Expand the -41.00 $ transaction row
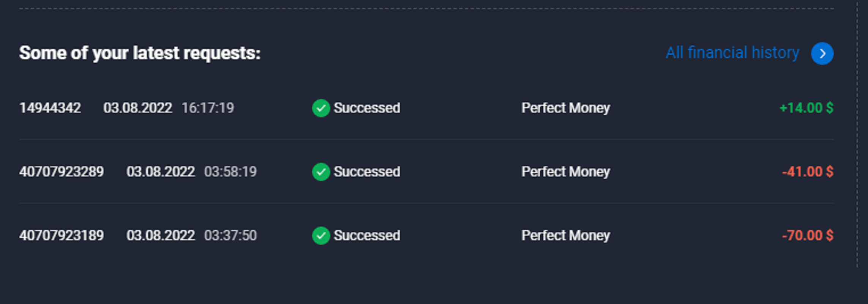 [x=62, y=172]
